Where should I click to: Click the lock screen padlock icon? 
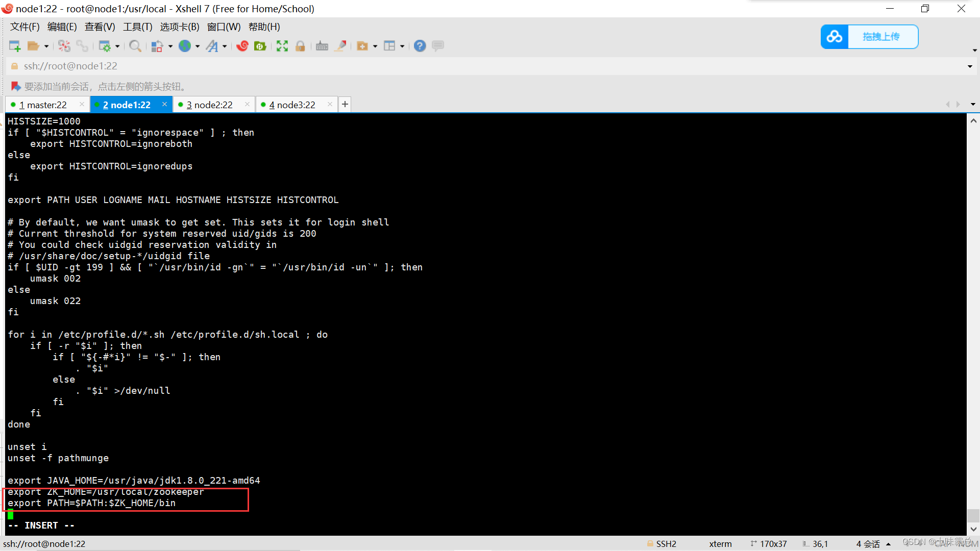click(x=300, y=46)
